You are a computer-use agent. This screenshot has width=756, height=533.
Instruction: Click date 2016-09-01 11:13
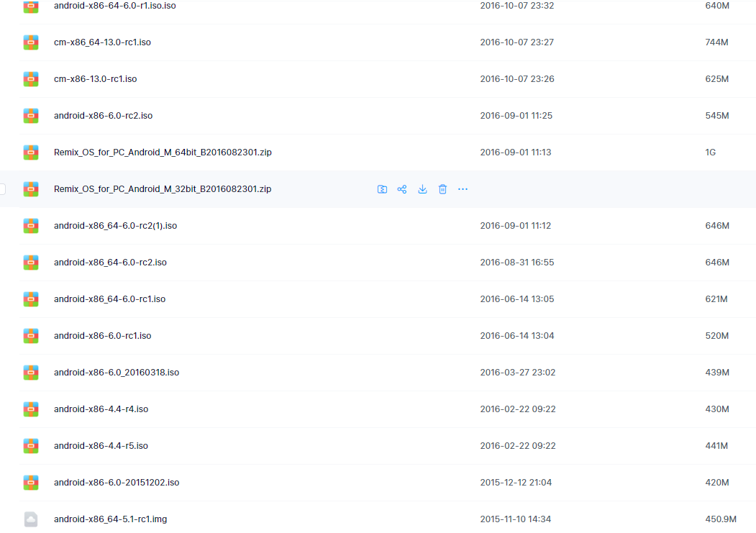(x=516, y=152)
